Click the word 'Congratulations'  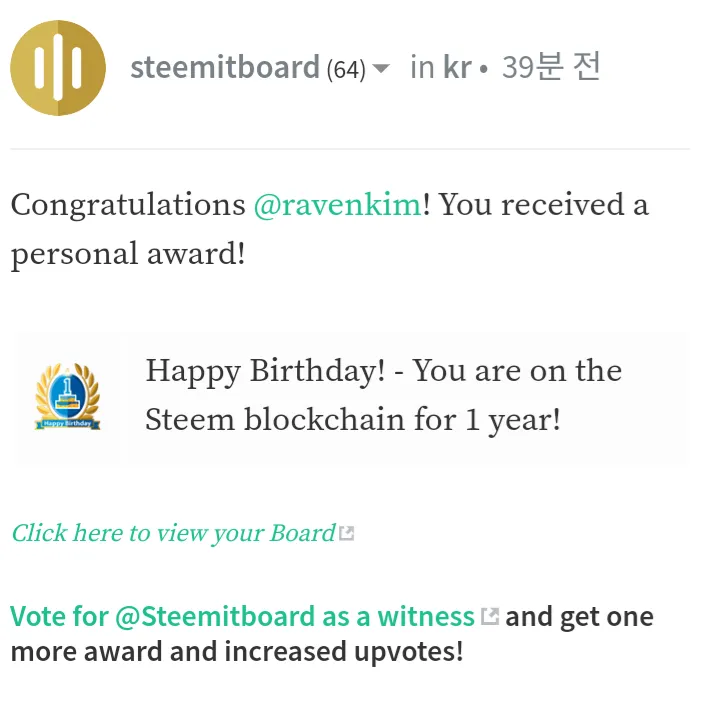[x=128, y=205]
